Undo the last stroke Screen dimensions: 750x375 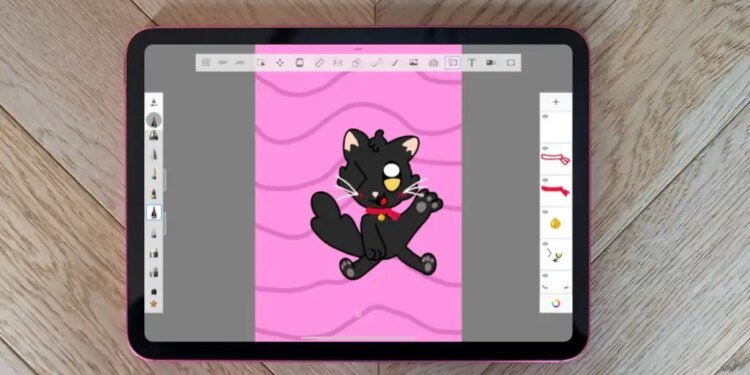point(222,62)
